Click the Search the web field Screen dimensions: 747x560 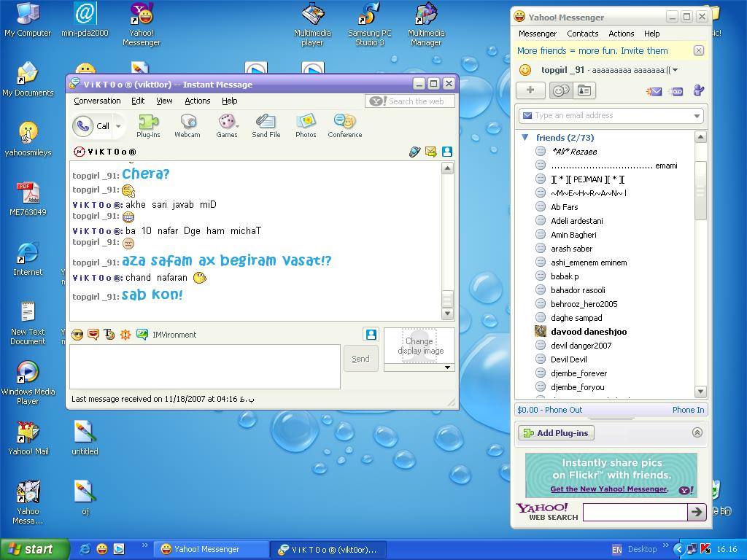pyautogui.click(x=410, y=101)
